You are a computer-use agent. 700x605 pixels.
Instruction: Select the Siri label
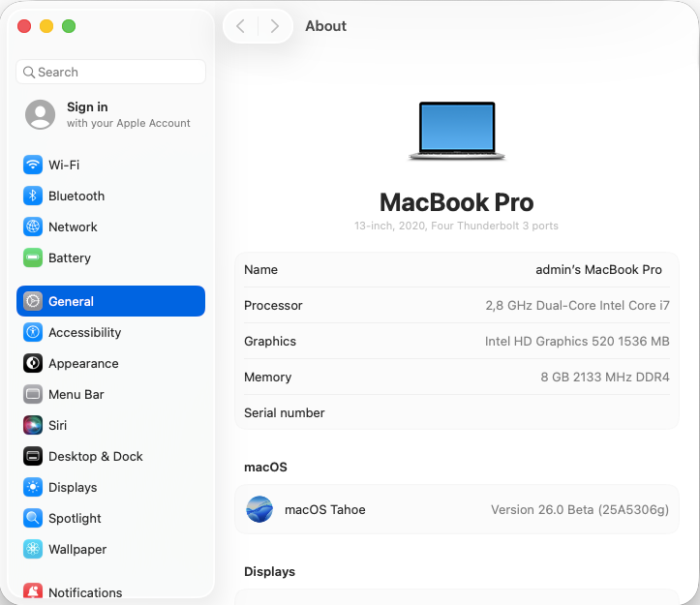point(57,425)
